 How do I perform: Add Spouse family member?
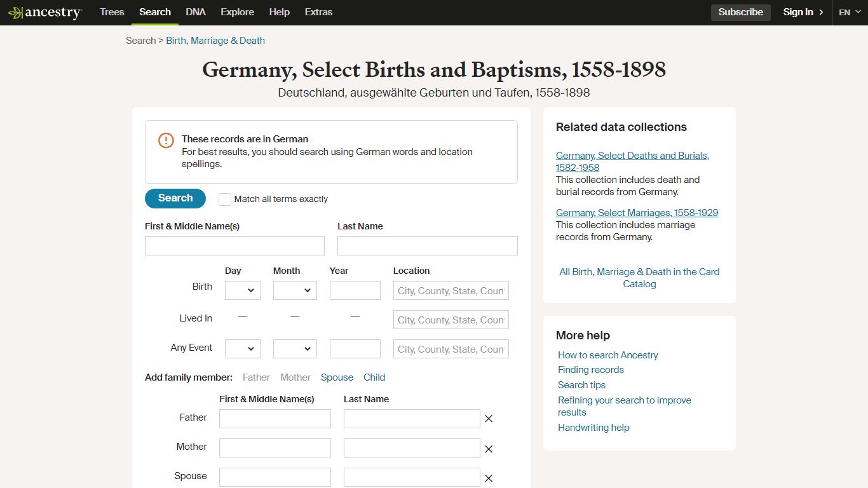[x=337, y=377]
